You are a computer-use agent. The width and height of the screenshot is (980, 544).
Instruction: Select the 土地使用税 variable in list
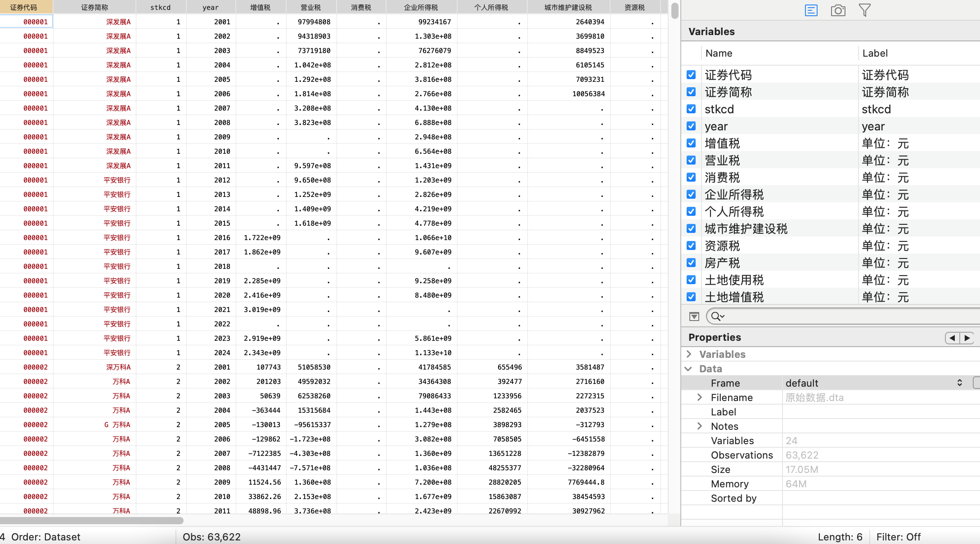734,280
